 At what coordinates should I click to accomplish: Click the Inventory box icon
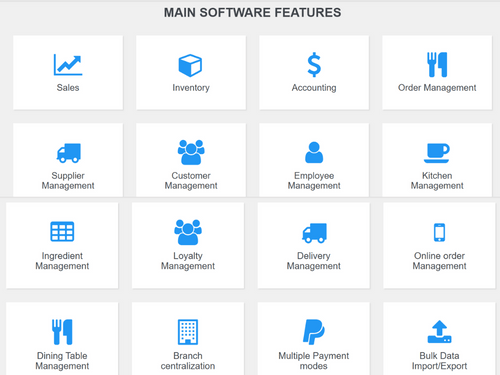190,65
